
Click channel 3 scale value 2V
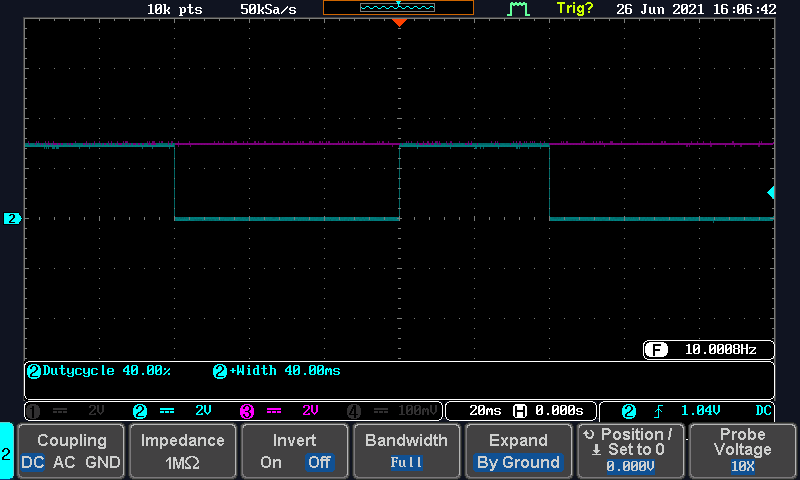coord(310,411)
